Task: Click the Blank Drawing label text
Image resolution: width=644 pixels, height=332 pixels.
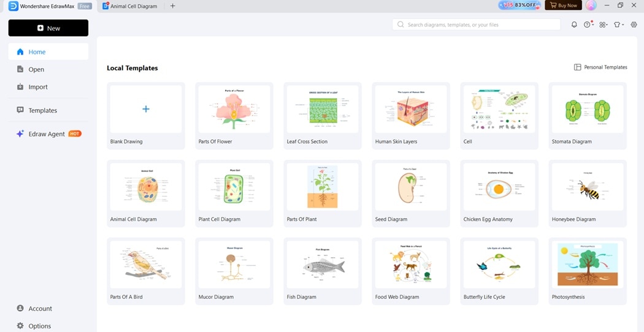Action: coord(126,141)
